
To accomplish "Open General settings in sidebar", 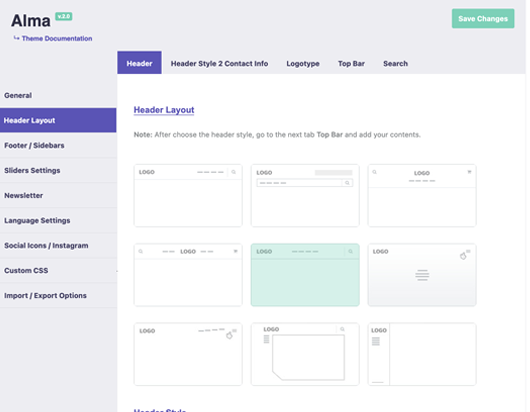I will click(58, 95).
